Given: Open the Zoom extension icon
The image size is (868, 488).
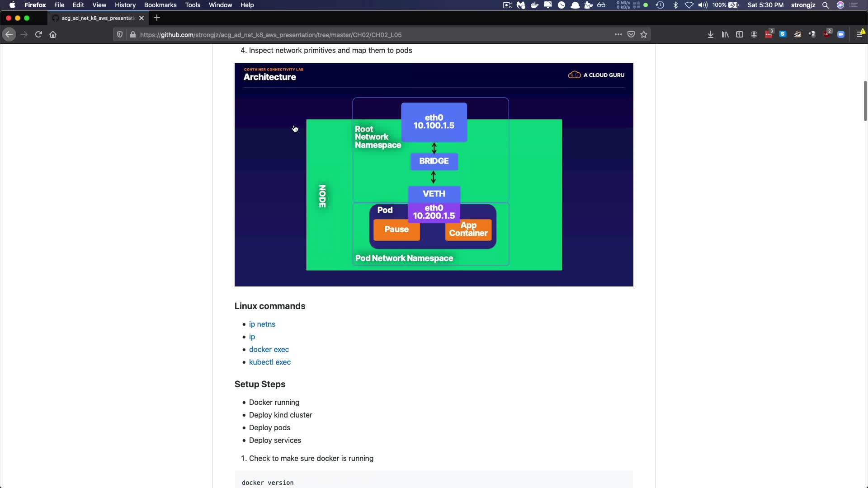Looking at the screenshot, I should pos(841,34).
